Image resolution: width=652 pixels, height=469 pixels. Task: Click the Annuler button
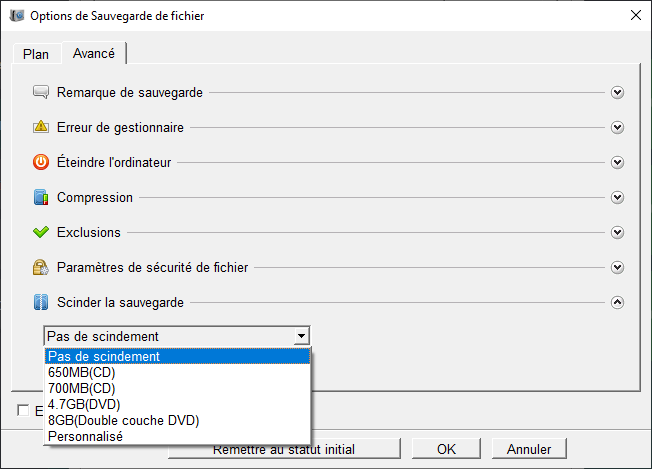pyautogui.click(x=529, y=449)
